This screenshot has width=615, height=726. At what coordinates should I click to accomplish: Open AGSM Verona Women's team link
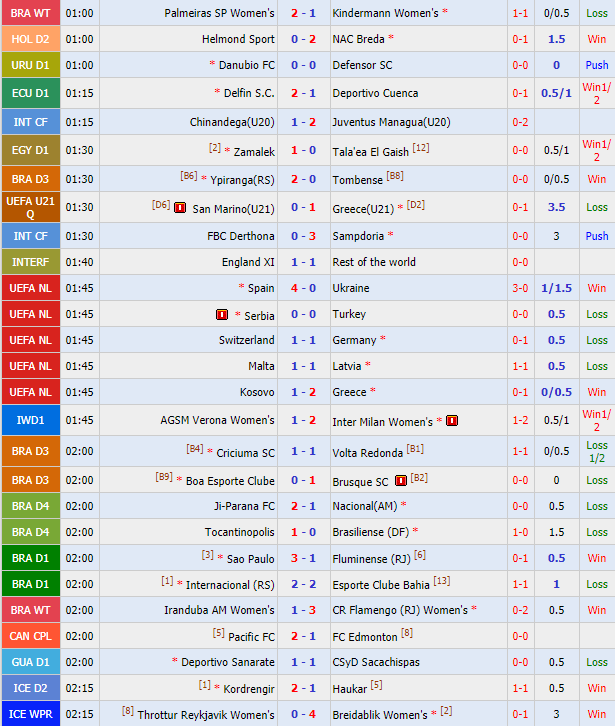point(217,420)
